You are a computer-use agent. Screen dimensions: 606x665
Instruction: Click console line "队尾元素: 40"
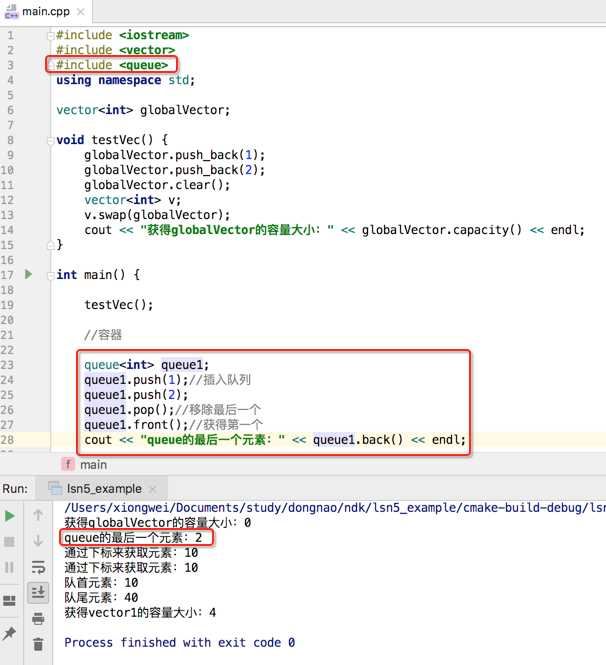point(101,598)
